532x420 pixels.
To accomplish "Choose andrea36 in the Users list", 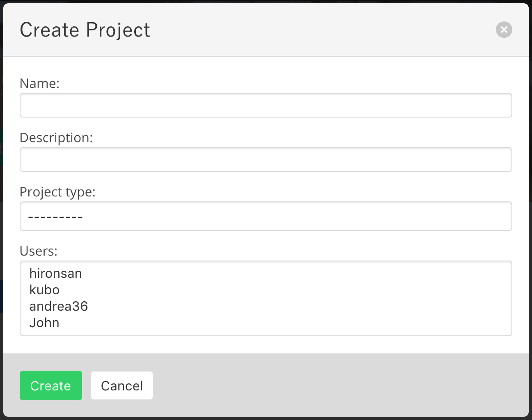I will pos(59,307).
